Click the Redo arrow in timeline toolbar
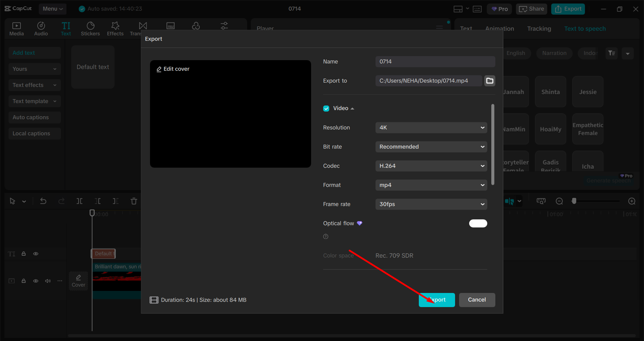Screen dimensions: 644x341 tap(61, 201)
